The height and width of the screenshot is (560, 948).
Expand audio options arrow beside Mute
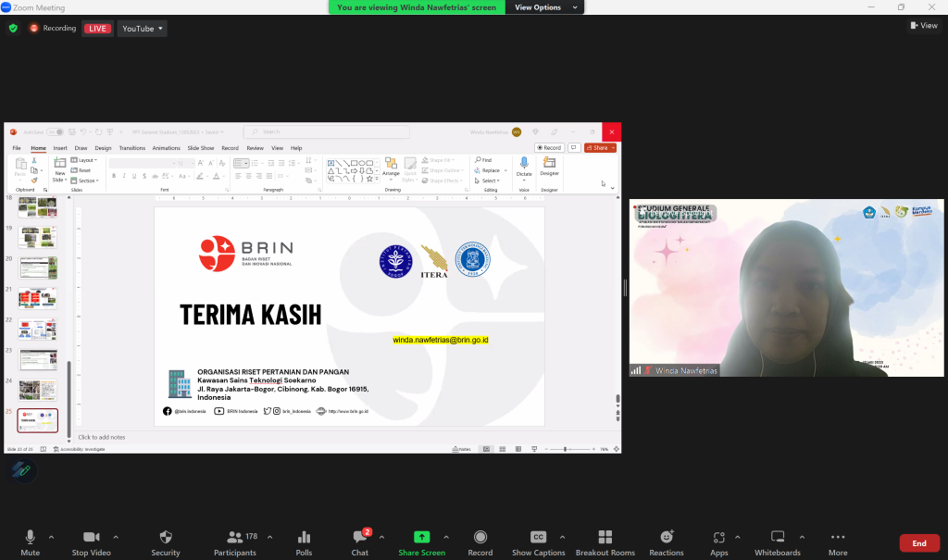pyautogui.click(x=52, y=537)
